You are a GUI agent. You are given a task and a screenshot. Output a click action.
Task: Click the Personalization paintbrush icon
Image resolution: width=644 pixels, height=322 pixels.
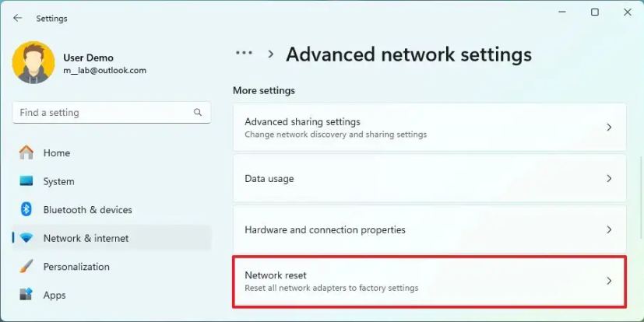tap(26, 267)
